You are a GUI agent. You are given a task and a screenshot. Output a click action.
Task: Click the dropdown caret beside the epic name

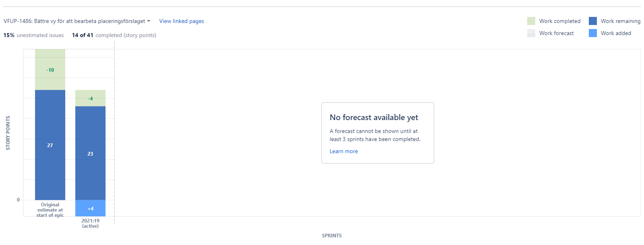149,21
